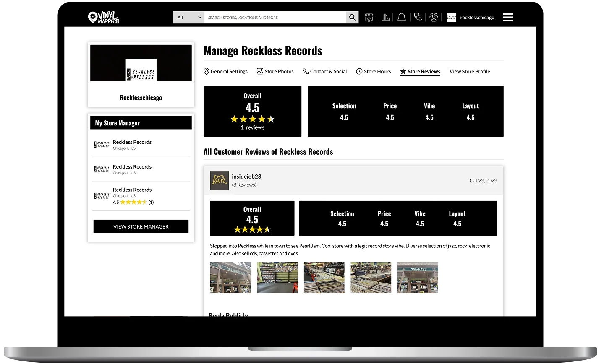Click the star rating in sidebar store entry
This screenshot has width=604, height=364.
(x=134, y=202)
